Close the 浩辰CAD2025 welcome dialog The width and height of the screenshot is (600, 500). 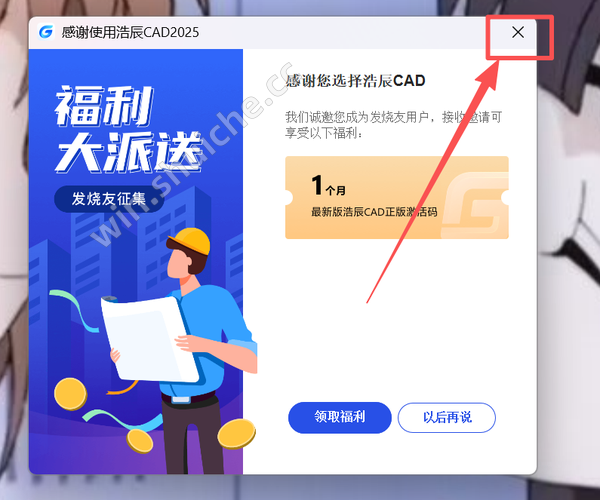518,33
